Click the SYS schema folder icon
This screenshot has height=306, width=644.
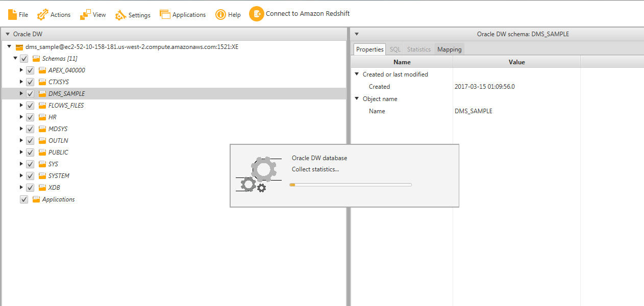coord(42,164)
